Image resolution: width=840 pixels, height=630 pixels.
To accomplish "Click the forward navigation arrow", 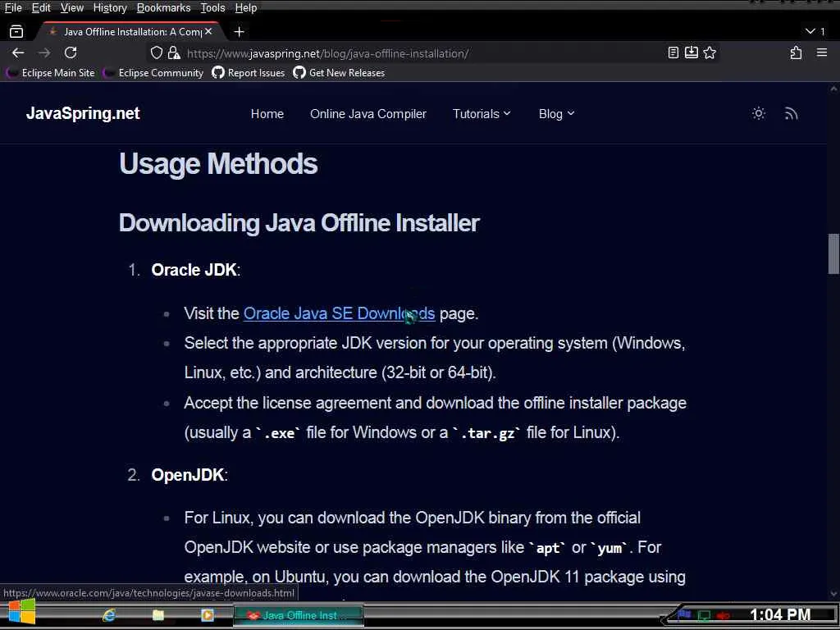I will pos(44,52).
